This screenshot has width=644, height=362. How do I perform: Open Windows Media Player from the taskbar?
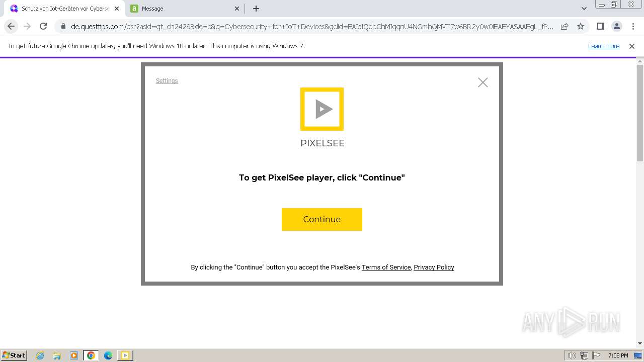(74, 355)
